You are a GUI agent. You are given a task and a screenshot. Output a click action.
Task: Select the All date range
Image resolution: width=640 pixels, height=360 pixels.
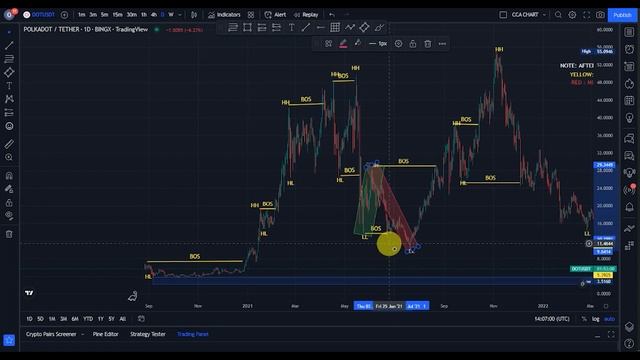point(122,319)
